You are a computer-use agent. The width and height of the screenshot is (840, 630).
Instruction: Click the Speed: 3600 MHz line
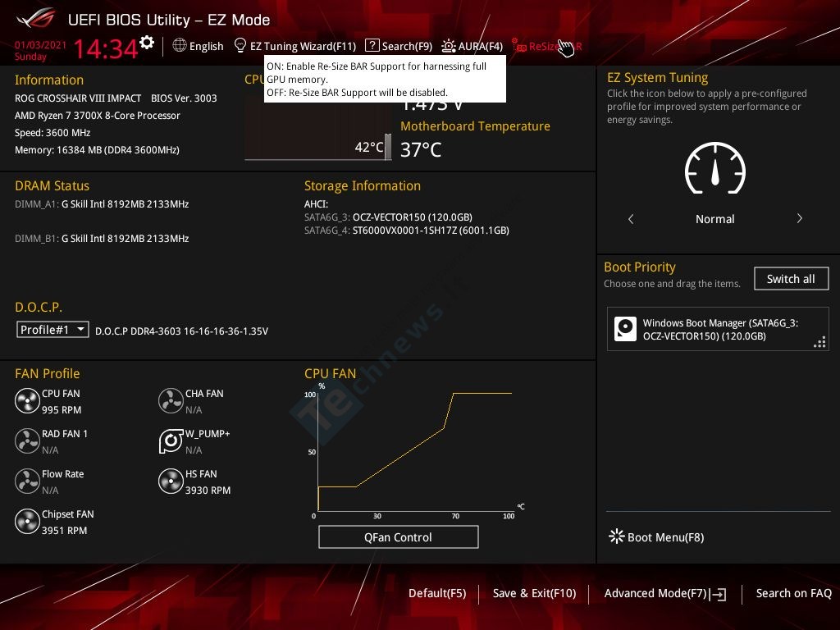click(52, 133)
